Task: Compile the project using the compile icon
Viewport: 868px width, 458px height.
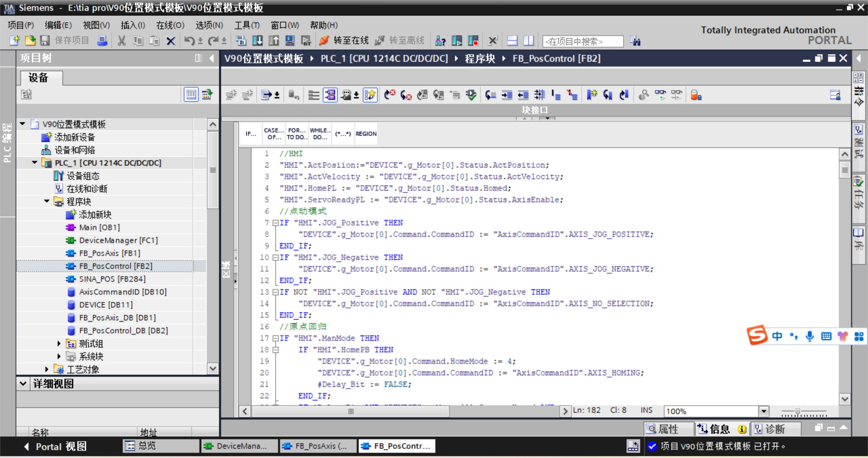Action: coord(241,41)
